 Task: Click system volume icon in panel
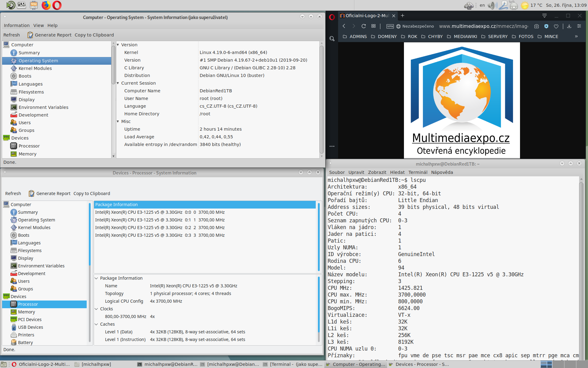(492, 5)
